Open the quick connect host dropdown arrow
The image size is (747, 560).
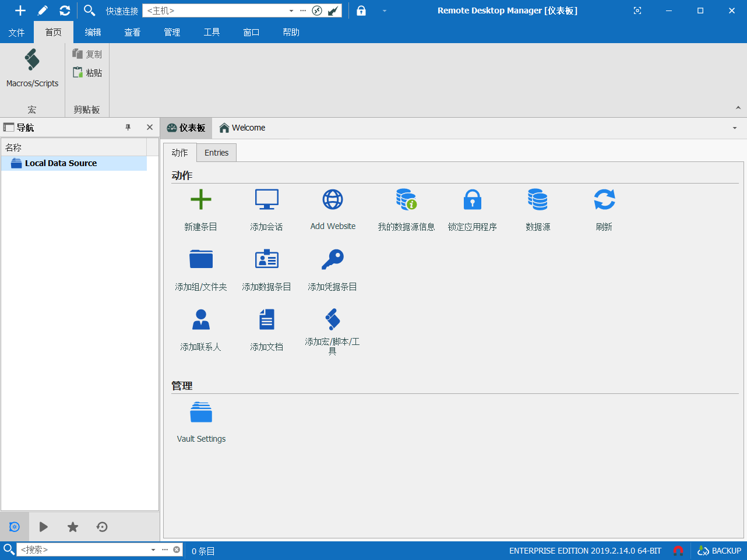coord(291,10)
